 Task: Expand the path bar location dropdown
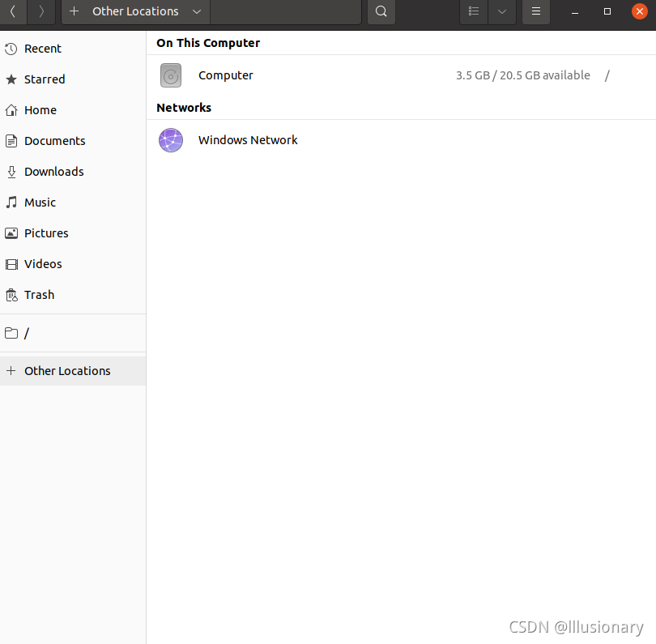tap(197, 11)
